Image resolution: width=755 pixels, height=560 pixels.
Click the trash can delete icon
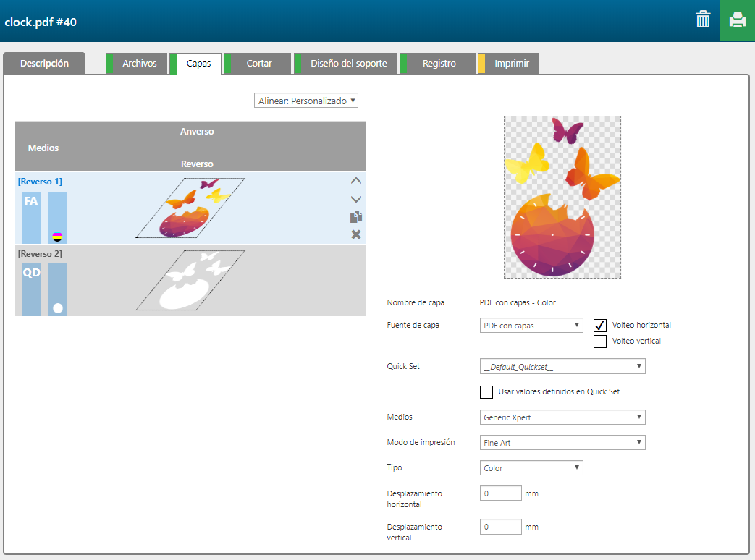703,20
